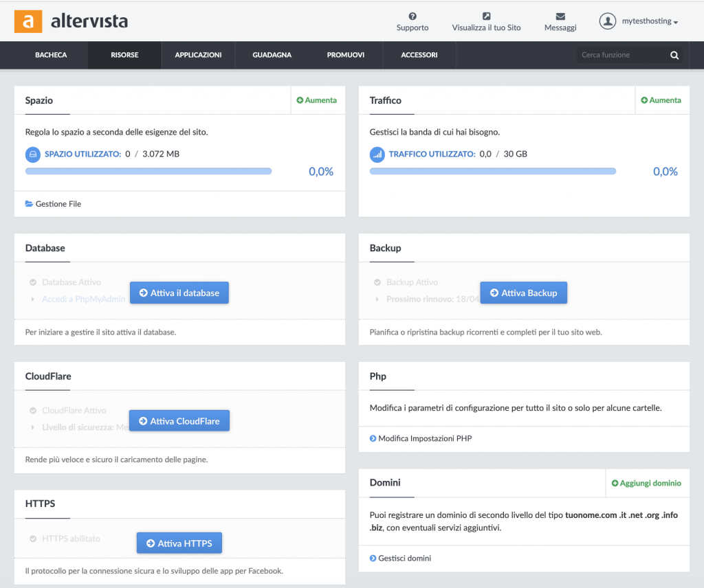Click the blue disk icon beside Spazio Utilizzato
Viewport: 704px width, 588px height.
33,155
